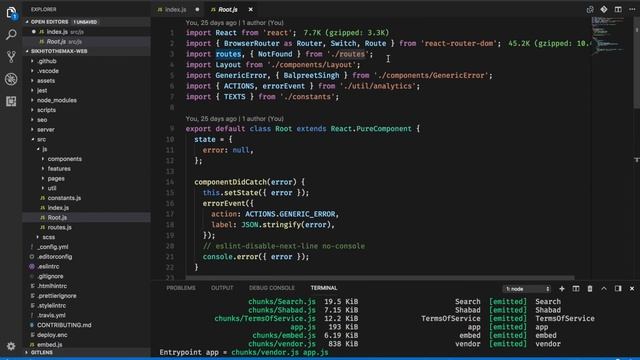Image resolution: width=640 pixels, height=360 pixels.
Task: Expand the pages folder
Action: click(56, 178)
